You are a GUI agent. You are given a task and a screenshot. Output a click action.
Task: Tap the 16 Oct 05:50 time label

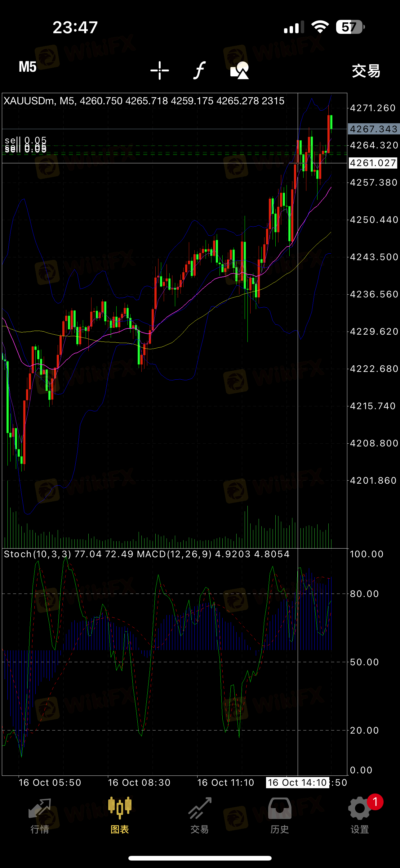(50, 782)
